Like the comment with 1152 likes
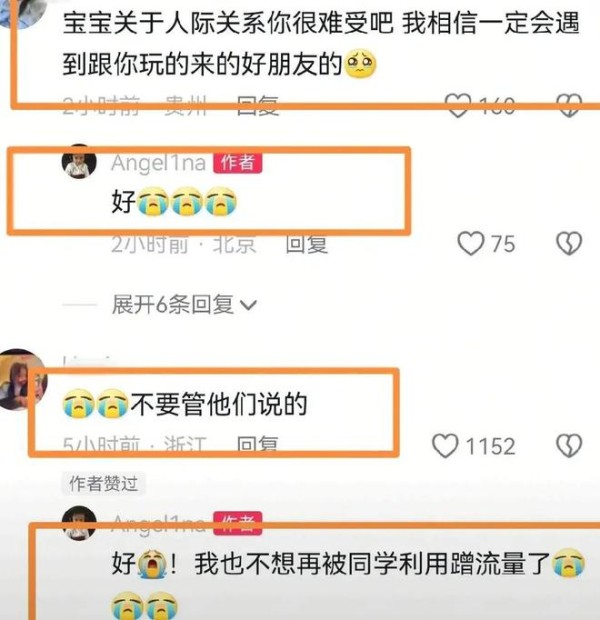Viewport: 600px width, 620px height. pyautogui.click(x=445, y=446)
